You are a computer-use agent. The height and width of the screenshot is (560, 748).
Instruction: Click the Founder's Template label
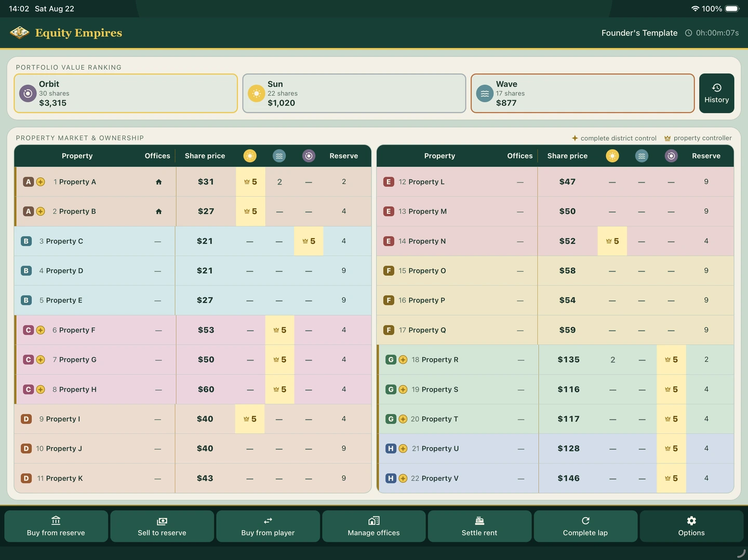639,33
